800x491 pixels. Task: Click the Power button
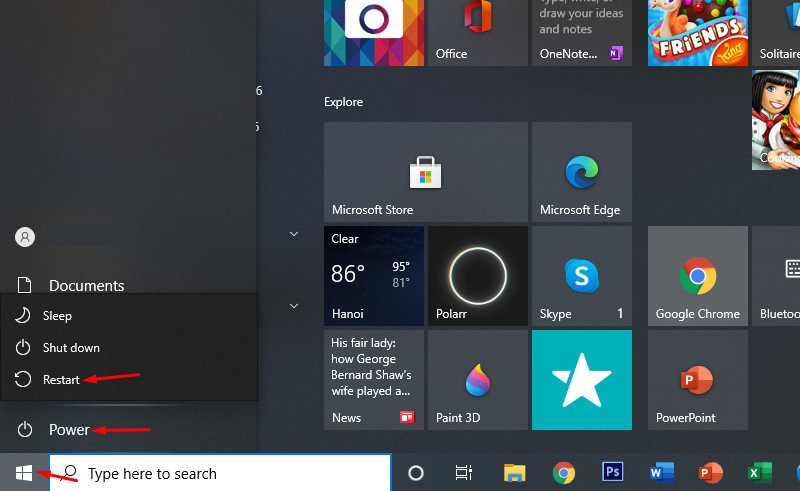(69, 430)
